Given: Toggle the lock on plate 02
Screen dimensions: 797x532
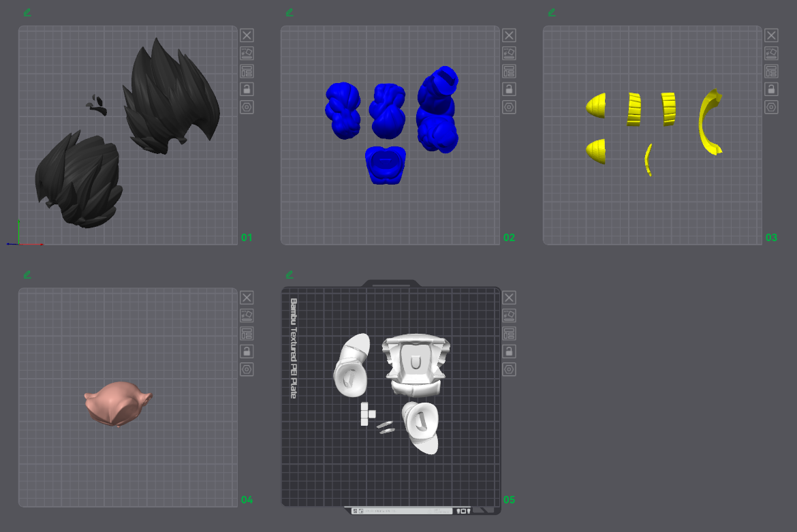Looking at the screenshot, I should point(509,89).
